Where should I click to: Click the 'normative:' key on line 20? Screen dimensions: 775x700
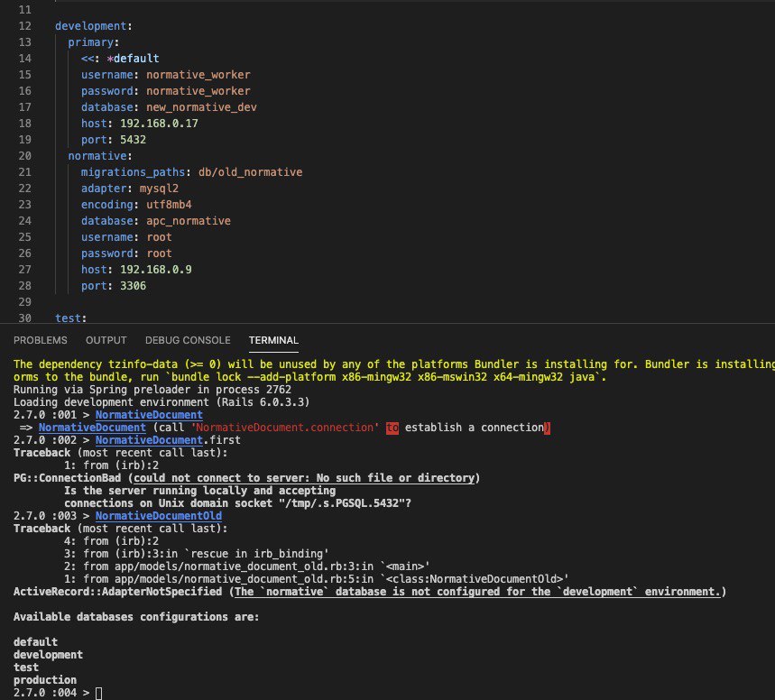(100, 156)
